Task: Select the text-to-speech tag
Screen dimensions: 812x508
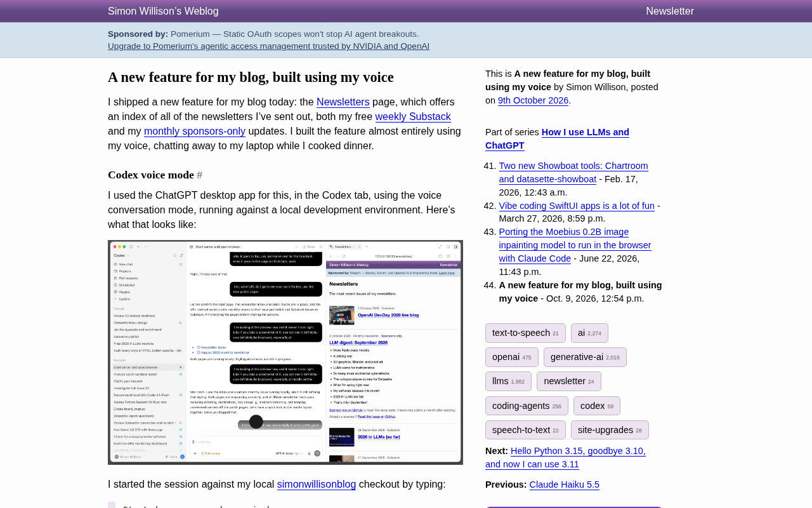Action: click(x=525, y=333)
